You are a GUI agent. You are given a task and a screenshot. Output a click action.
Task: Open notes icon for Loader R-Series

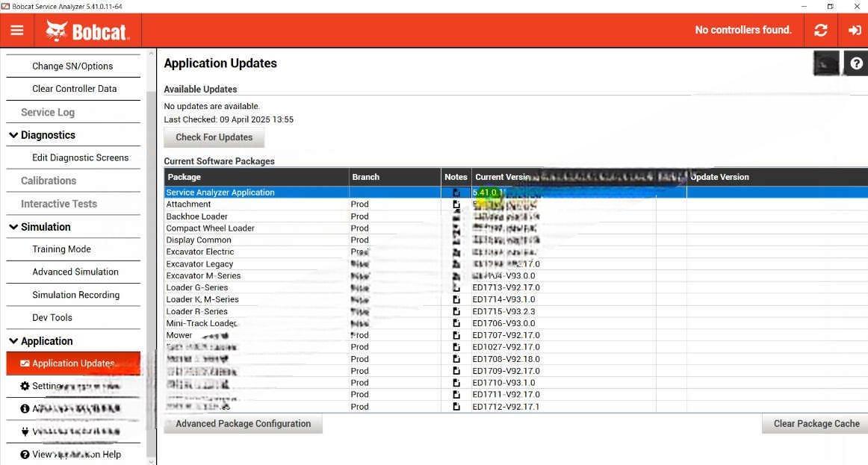456,311
